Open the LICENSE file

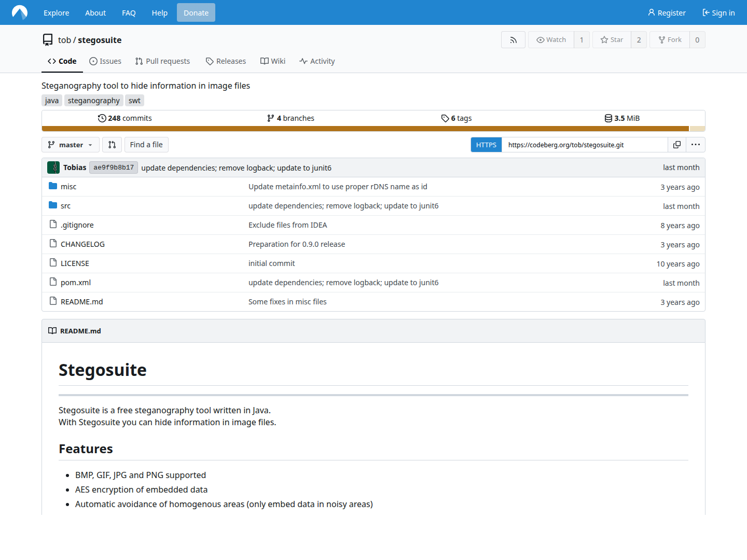pos(75,263)
